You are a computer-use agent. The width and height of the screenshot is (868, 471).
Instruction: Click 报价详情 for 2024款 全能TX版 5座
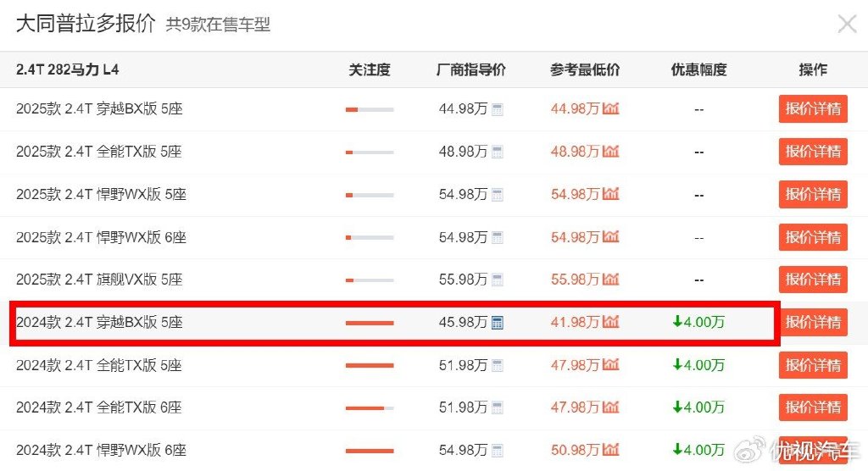pyautogui.click(x=813, y=365)
